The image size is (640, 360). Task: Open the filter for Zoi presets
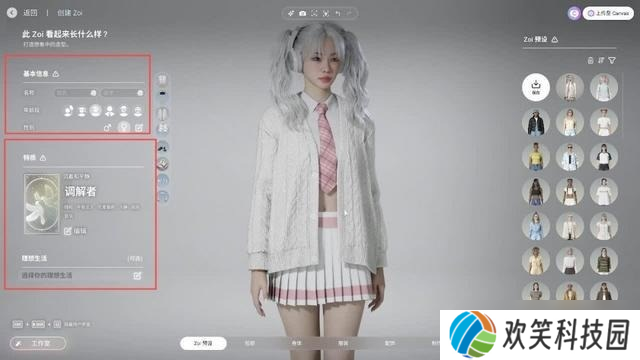612,60
